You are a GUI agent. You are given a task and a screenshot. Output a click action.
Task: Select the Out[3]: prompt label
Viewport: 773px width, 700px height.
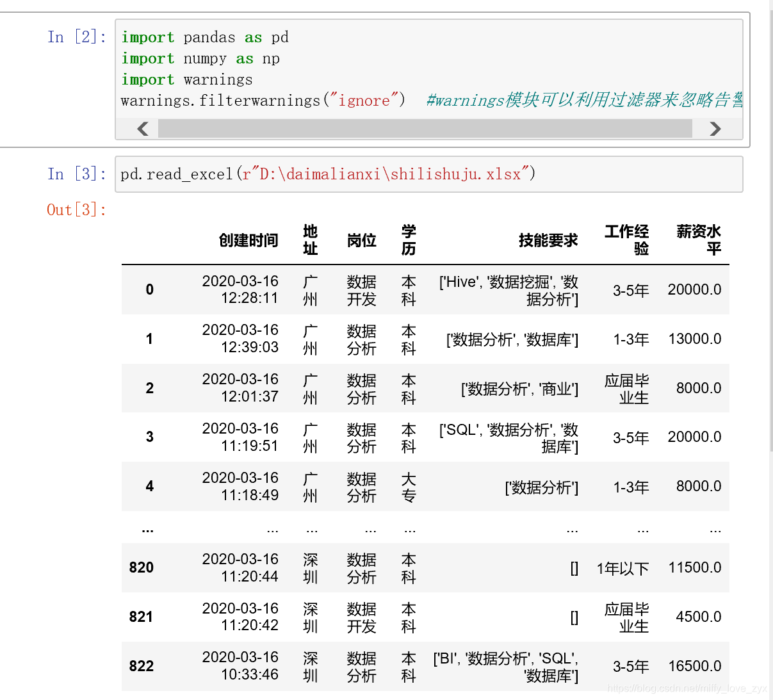click(x=76, y=210)
